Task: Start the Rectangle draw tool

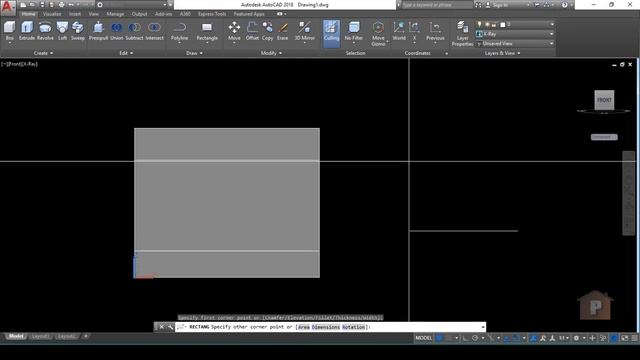Action: 207,31
